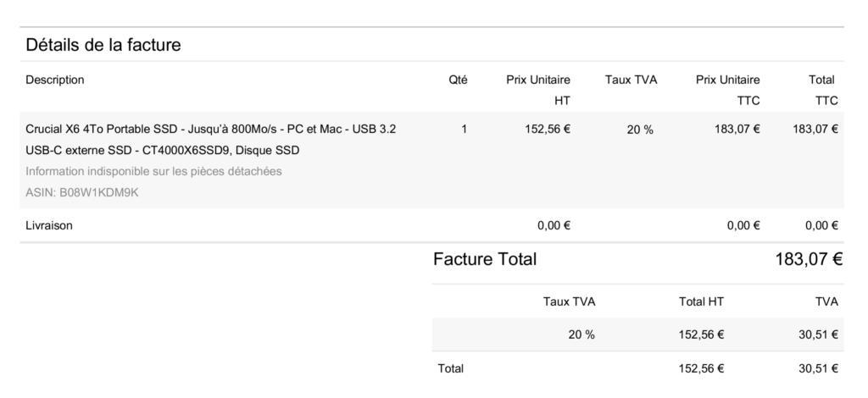Click the Total label in summary table
This screenshot has width=868, height=398.
coord(451,368)
